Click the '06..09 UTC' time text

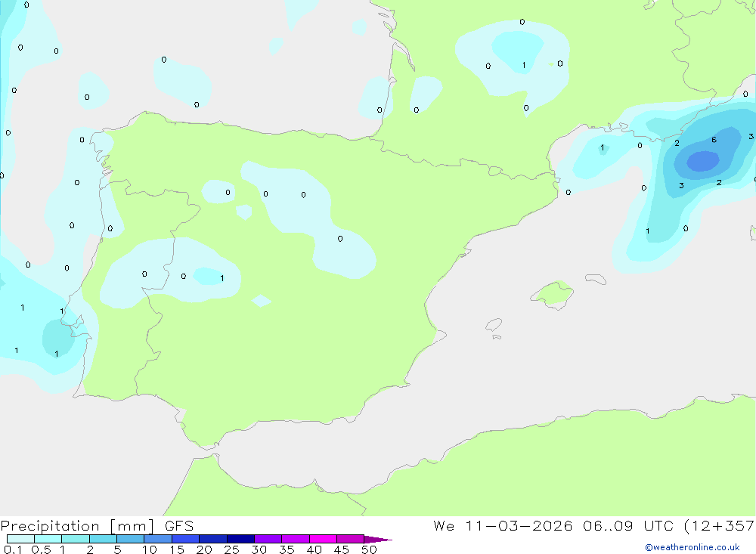pos(627,526)
